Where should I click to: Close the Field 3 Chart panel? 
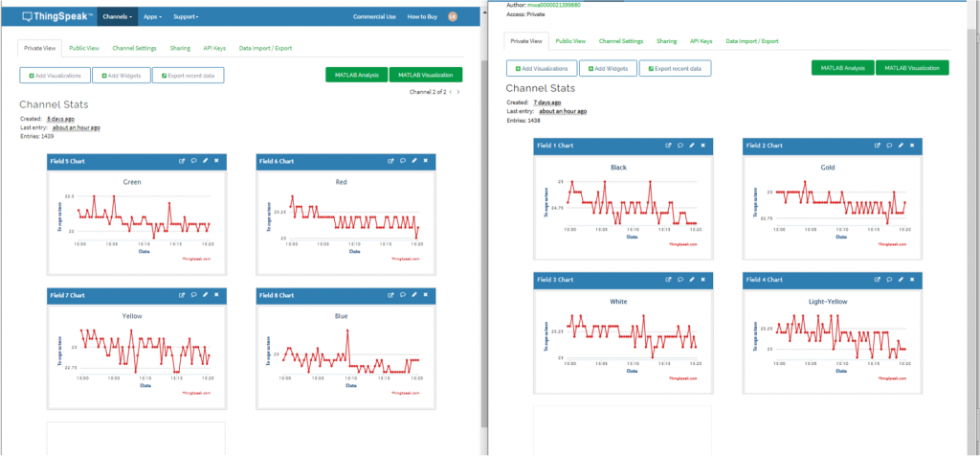702,280
